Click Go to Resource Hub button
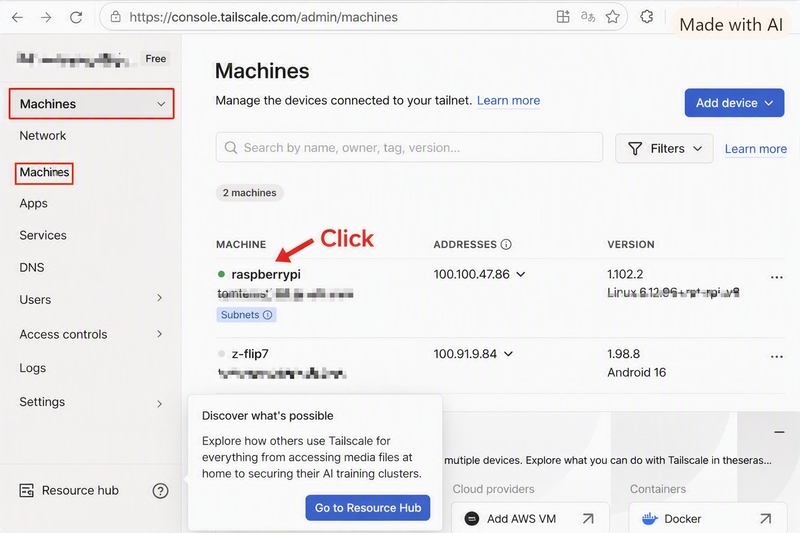Image resolution: width=800 pixels, height=533 pixels. (368, 508)
